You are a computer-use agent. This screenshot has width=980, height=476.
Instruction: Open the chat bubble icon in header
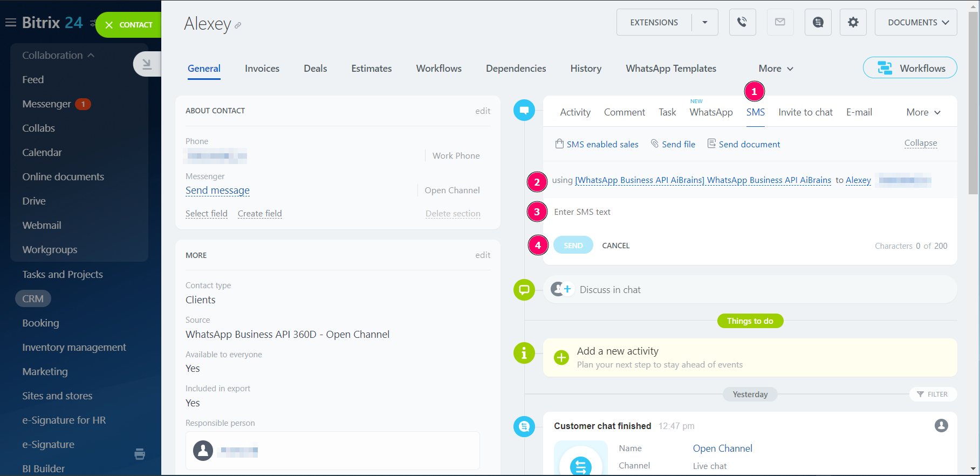(x=818, y=22)
